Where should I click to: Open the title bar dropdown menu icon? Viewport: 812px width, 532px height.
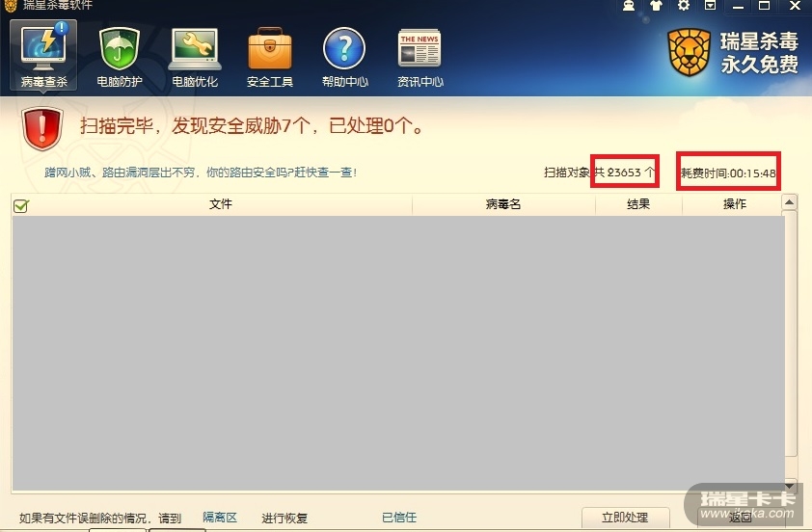point(711,6)
